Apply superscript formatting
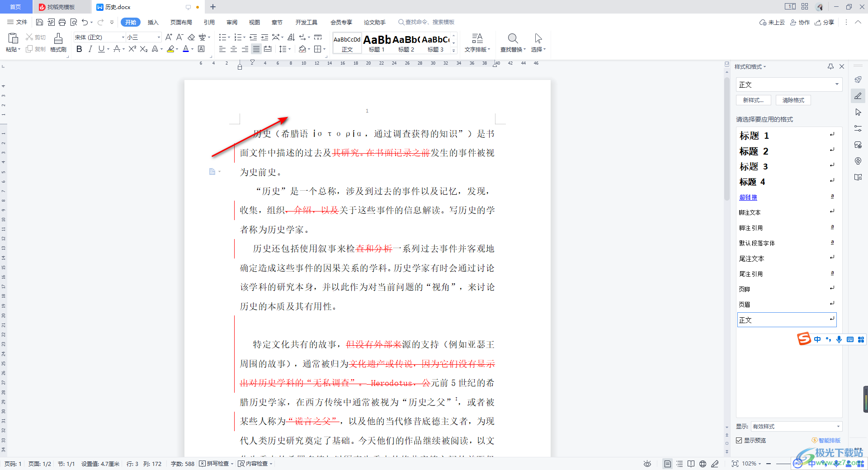Image resolution: width=868 pixels, height=470 pixels. tap(132, 49)
